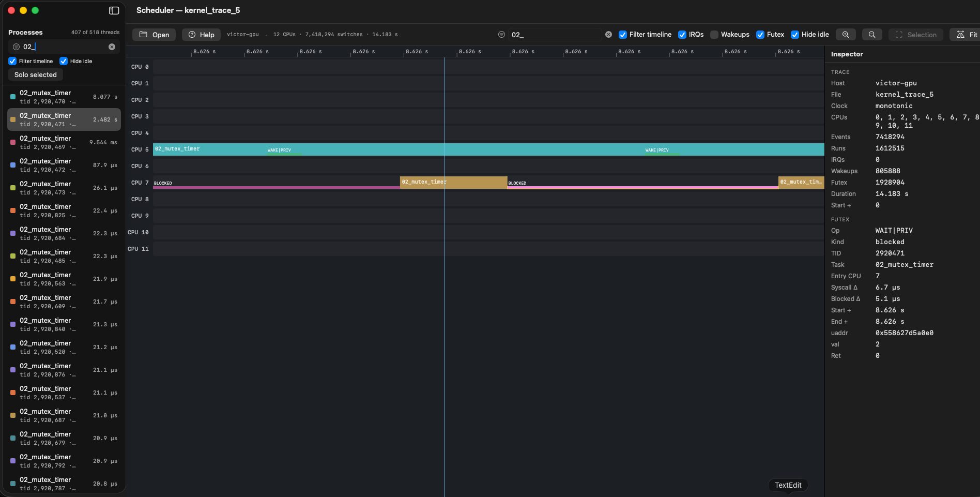Click the Fit timeline button
Screen dimensions: 980x497
point(966,35)
